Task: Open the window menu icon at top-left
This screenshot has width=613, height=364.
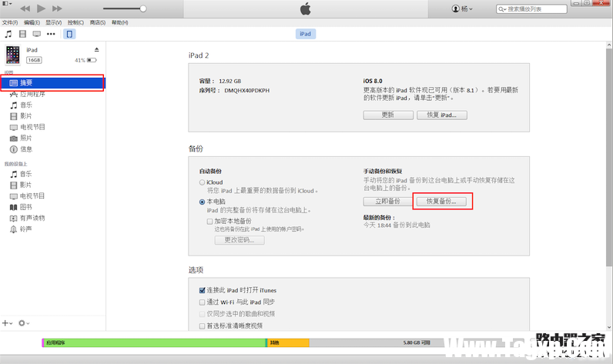Action: [7, 4]
